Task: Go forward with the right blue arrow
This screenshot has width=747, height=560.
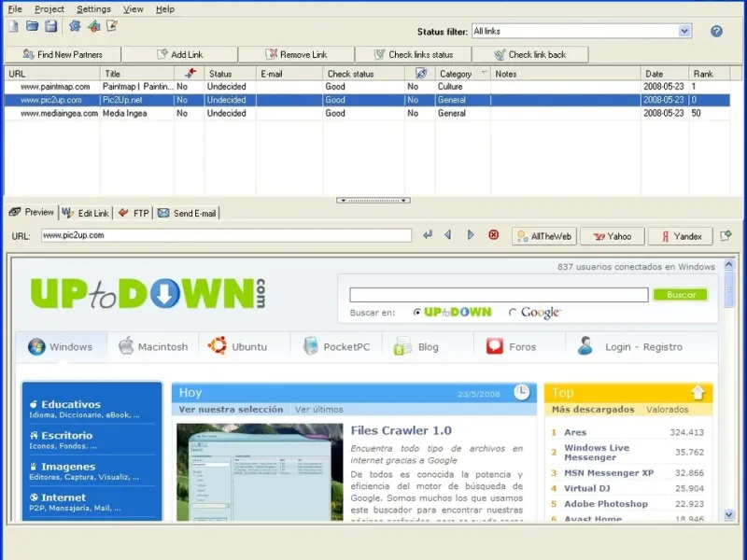Action: [x=471, y=235]
